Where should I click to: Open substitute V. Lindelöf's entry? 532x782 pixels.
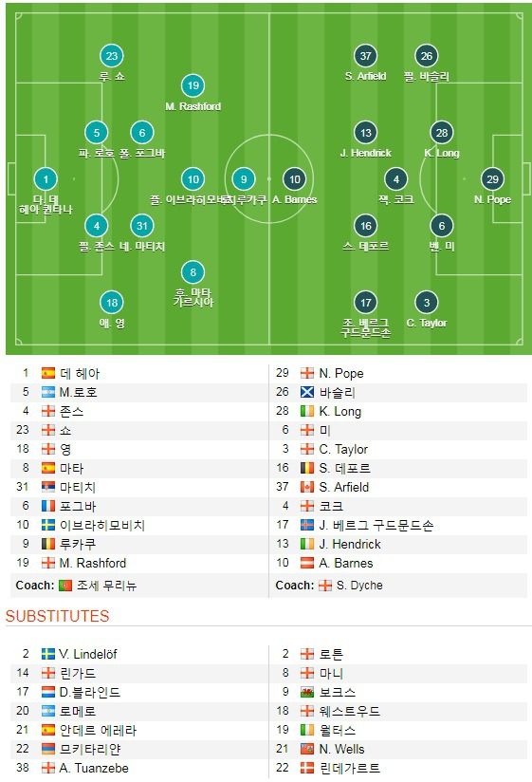[87, 654]
